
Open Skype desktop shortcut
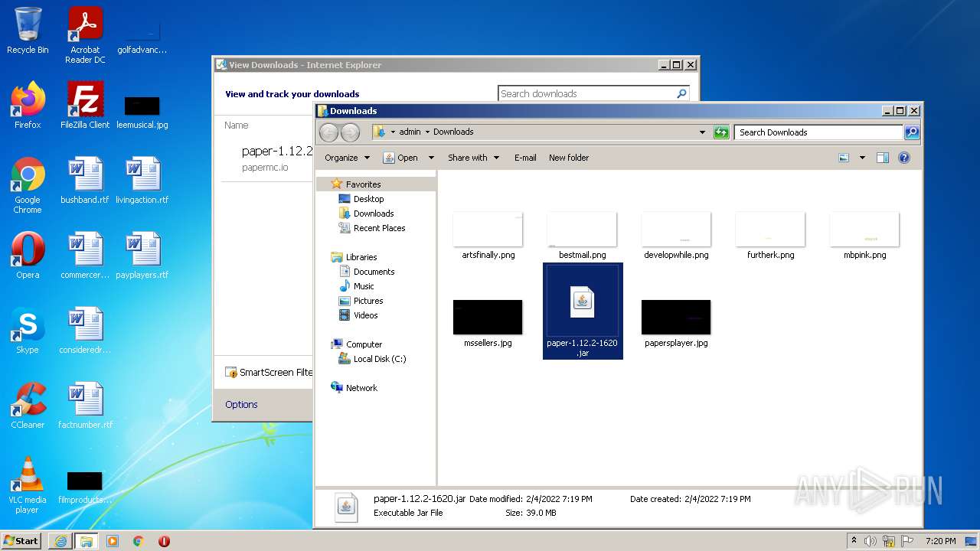28,331
